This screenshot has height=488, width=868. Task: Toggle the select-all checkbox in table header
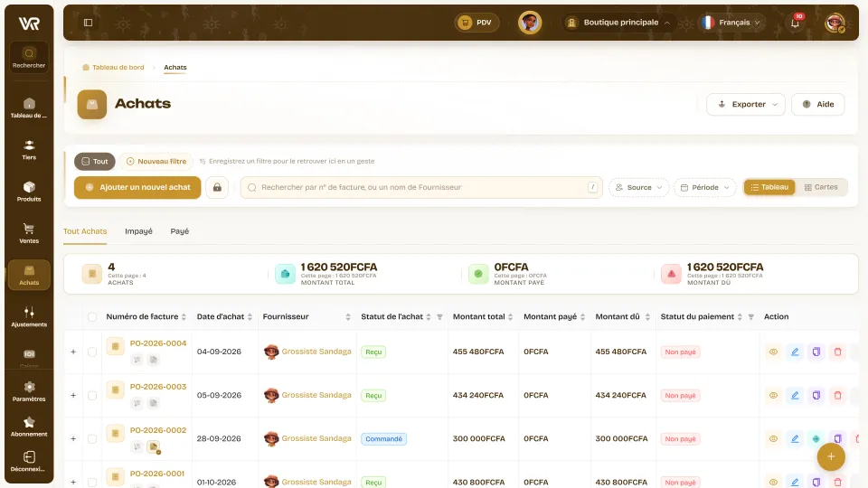tap(92, 317)
